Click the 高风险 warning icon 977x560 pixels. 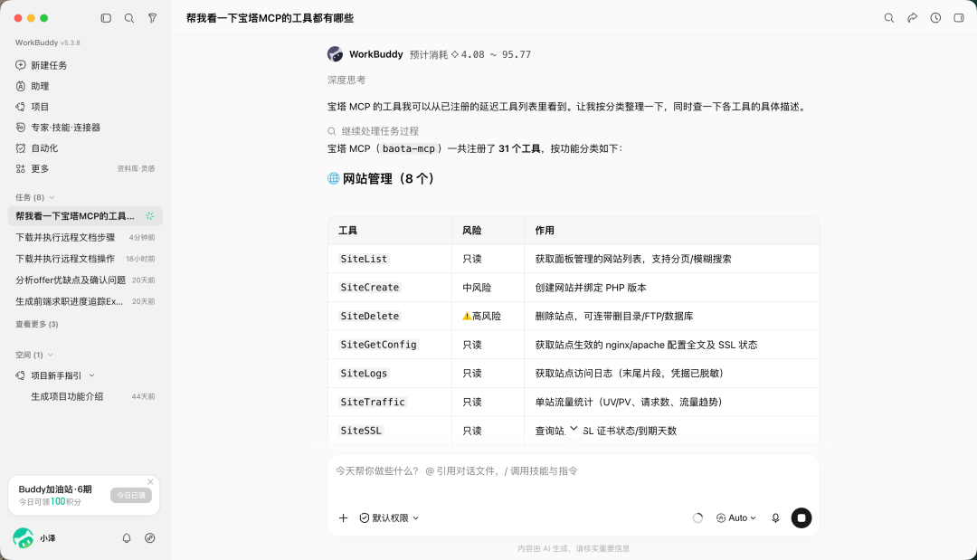click(467, 316)
